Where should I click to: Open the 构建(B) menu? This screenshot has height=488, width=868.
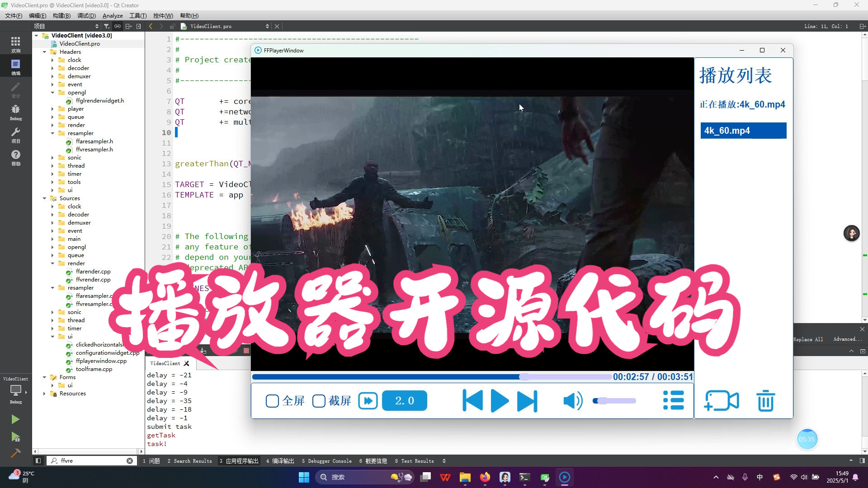coord(61,15)
